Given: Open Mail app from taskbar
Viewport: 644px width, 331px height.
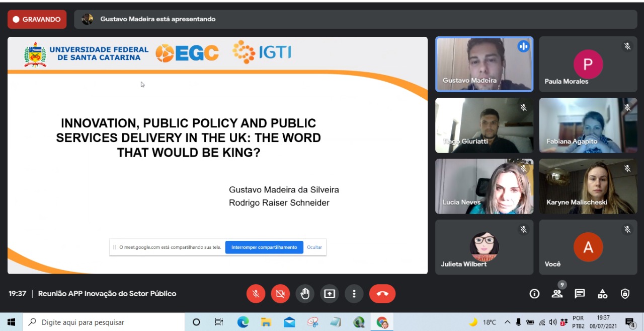Looking at the screenshot, I should click(289, 322).
